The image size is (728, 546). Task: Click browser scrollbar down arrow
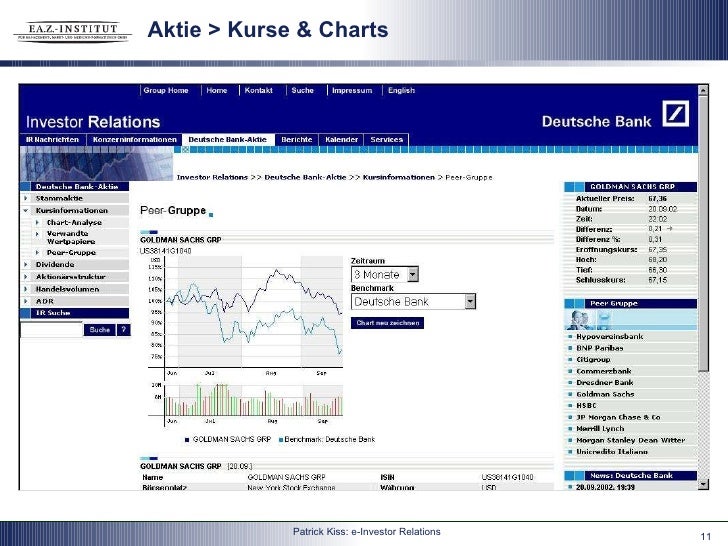pyautogui.click(x=703, y=484)
